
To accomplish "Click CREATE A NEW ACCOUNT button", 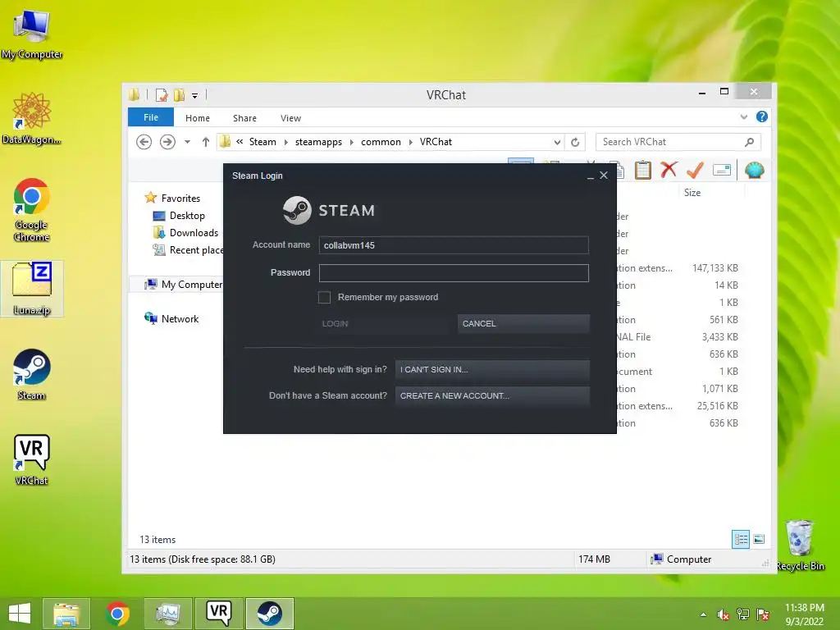I will click(492, 396).
